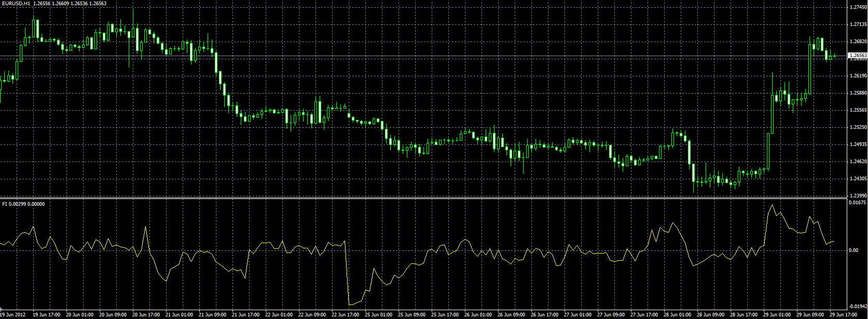Click the 1.26820 price scale label
This screenshot has width=868, height=319.
tap(859, 42)
